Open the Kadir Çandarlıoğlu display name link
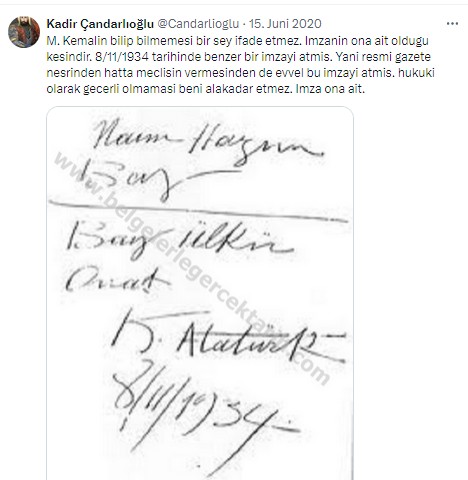This screenshot has width=468, height=480. click(x=100, y=24)
